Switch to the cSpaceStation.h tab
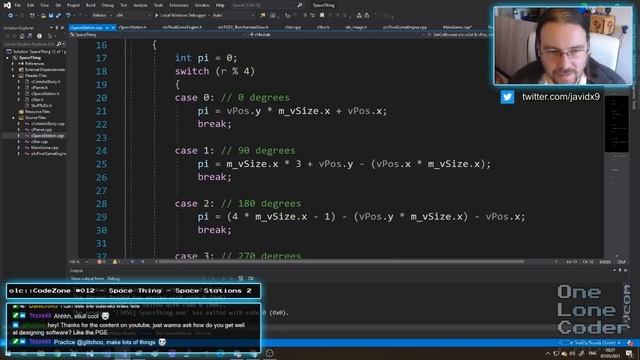The image size is (640, 360). coord(133,27)
